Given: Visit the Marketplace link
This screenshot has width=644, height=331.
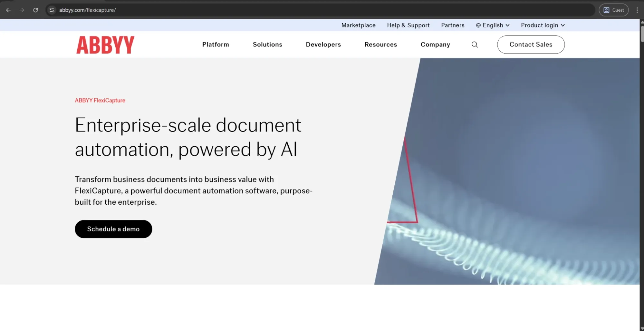Looking at the screenshot, I should coord(358,25).
